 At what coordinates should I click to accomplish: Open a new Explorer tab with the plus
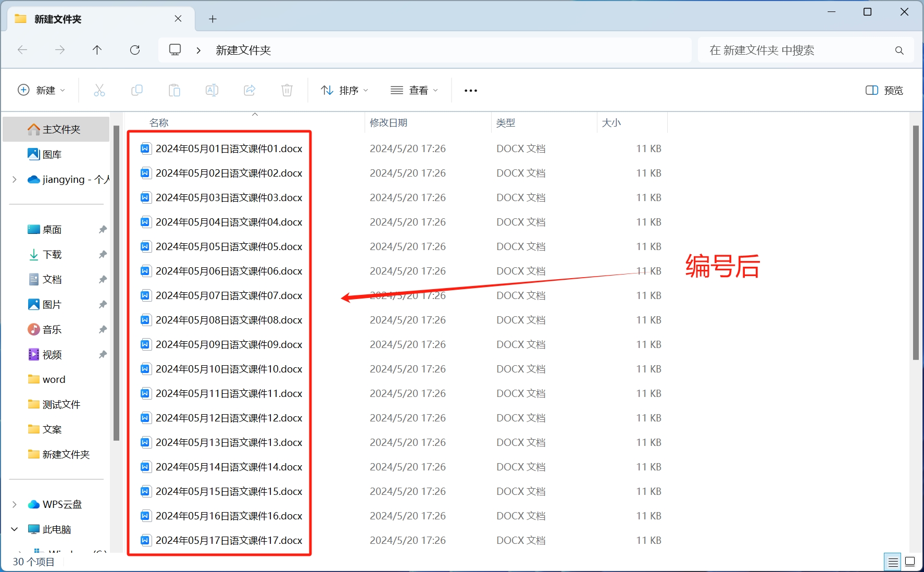tap(213, 19)
